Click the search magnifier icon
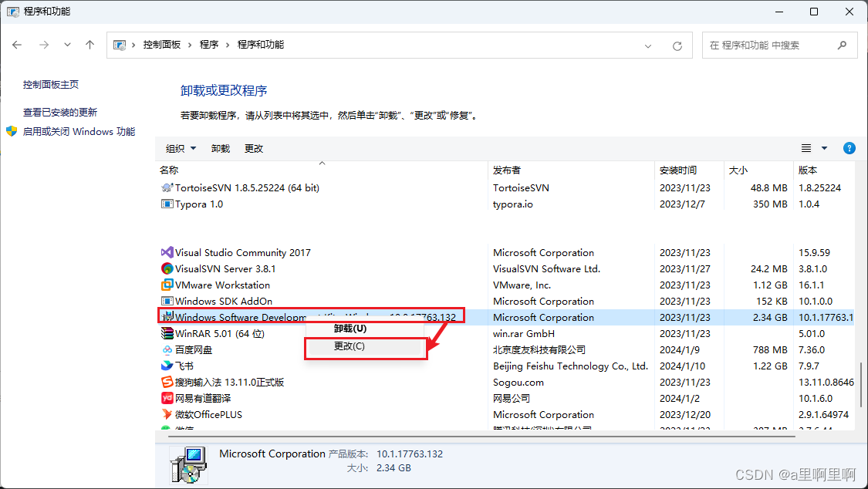 tap(842, 46)
